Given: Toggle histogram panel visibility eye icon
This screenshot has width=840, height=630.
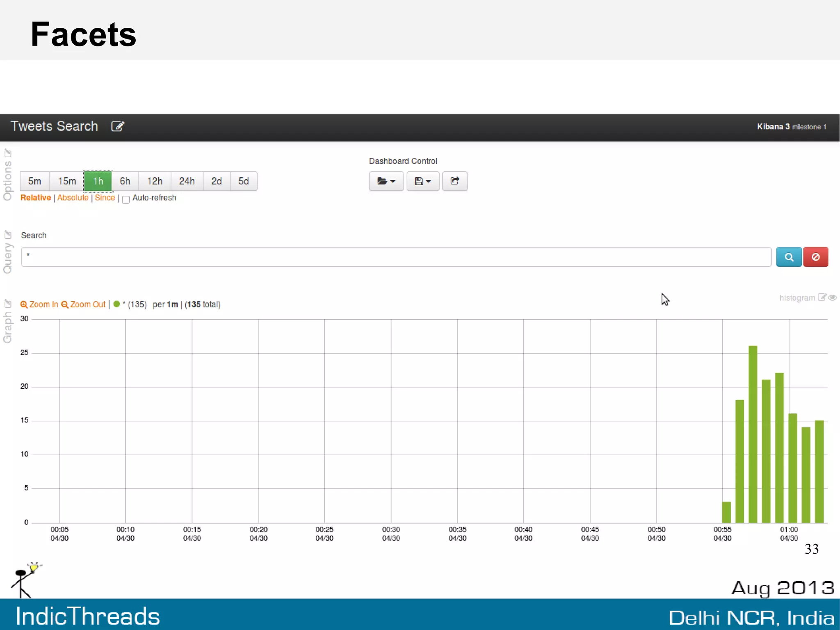Looking at the screenshot, I should tap(832, 297).
